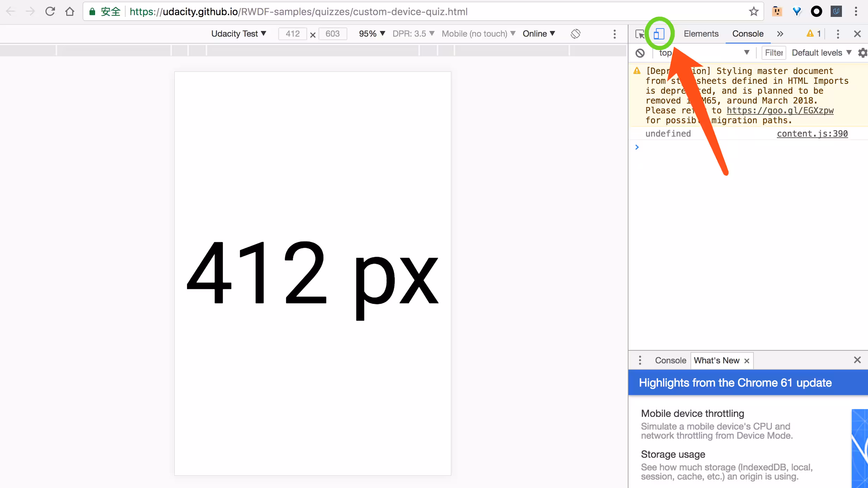Expand the Udacity Test device dropdown
The width and height of the screenshot is (868, 488).
click(x=238, y=34)
